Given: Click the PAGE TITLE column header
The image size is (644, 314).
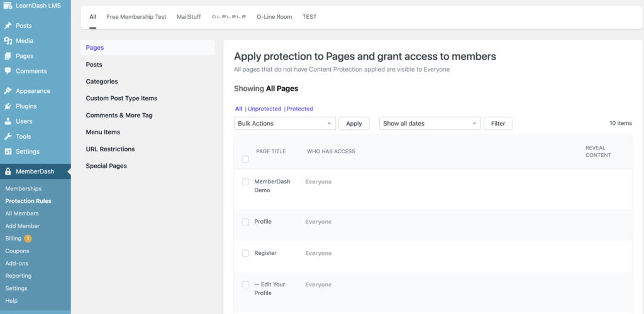Looking at the screenshot, I should coord(270,151).
